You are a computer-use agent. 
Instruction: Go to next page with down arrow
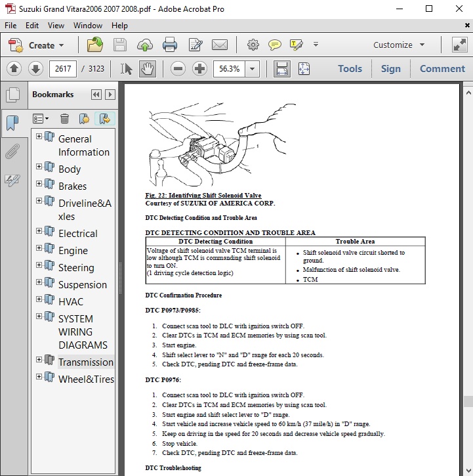point(35,68)
